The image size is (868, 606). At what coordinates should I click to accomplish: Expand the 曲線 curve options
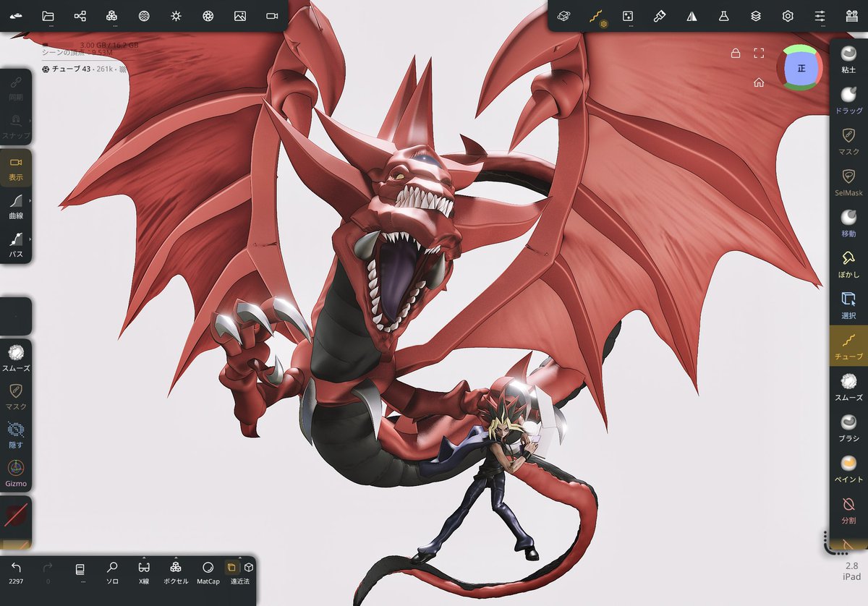pyautogui.click(x=16, y=205)
